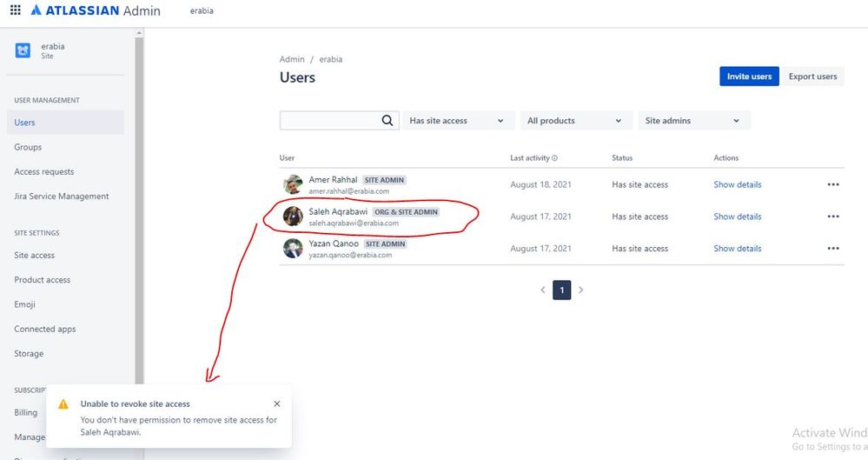This screenshot has height=460, width=868.
Task: Click the sidebar vertical scrollbar
Action: click(139, 210)
